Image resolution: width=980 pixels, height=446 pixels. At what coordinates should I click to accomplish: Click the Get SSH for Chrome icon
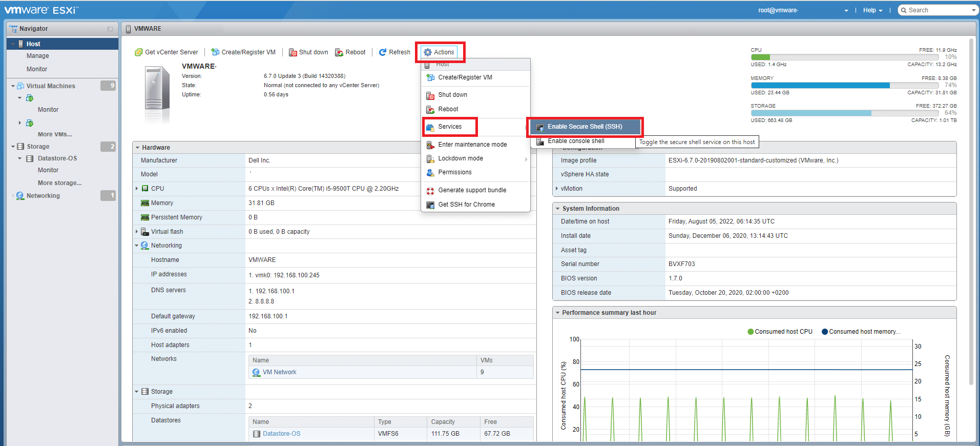[430, 205]
